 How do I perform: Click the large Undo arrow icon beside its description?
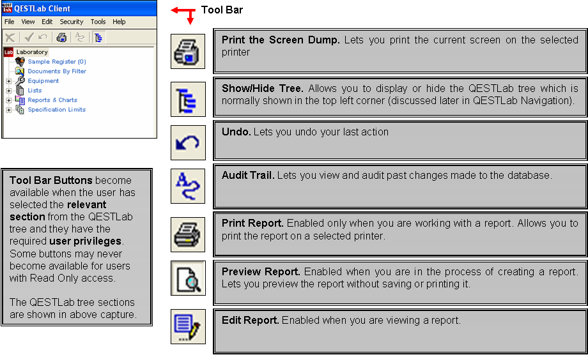pos(188,142)
